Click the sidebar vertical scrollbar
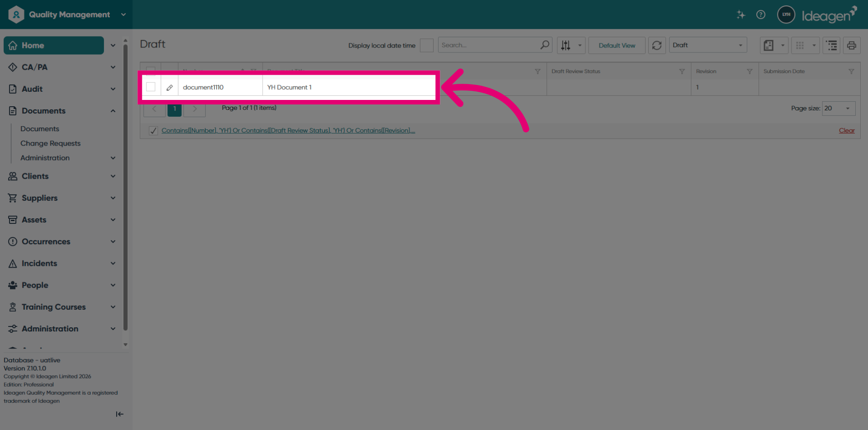This screenshot has height=430, width=868. [x=125, y=188]
